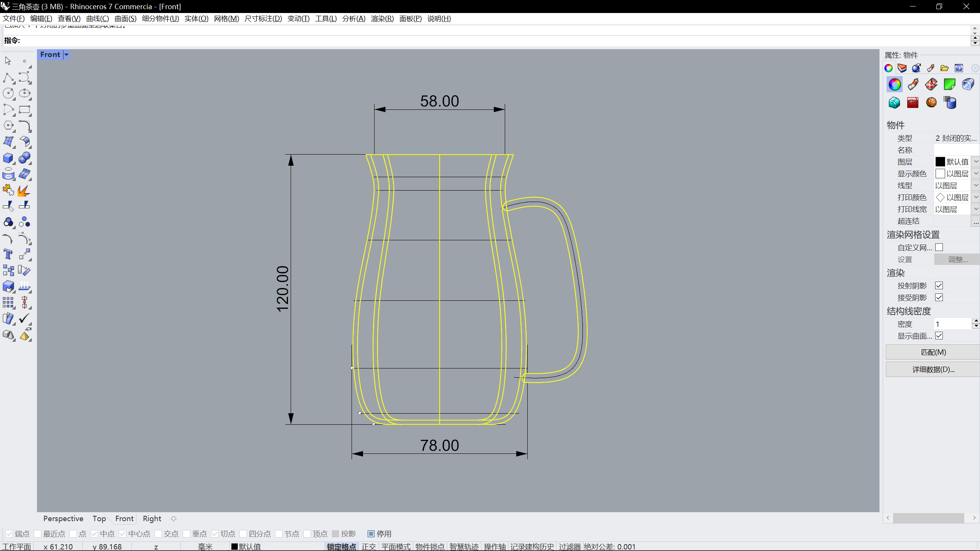
Task: Open the Front viewport dropdown arrow
Action: tap(66, 55)
